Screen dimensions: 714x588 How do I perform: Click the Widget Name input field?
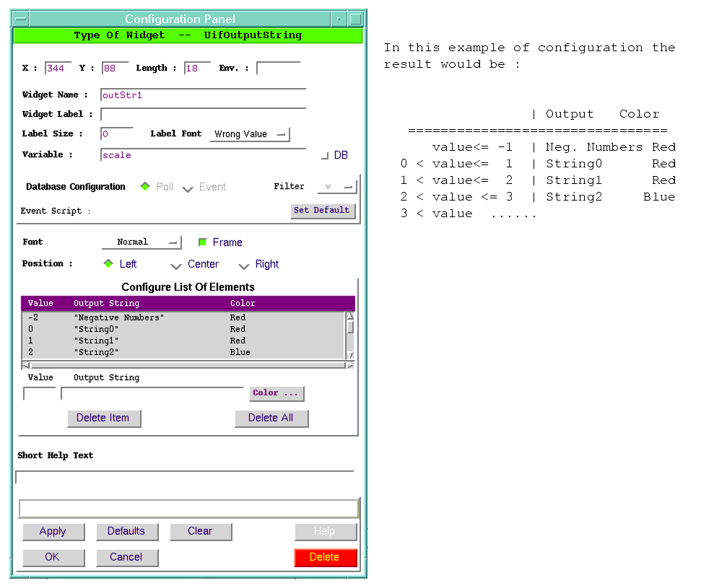point(203,95)
